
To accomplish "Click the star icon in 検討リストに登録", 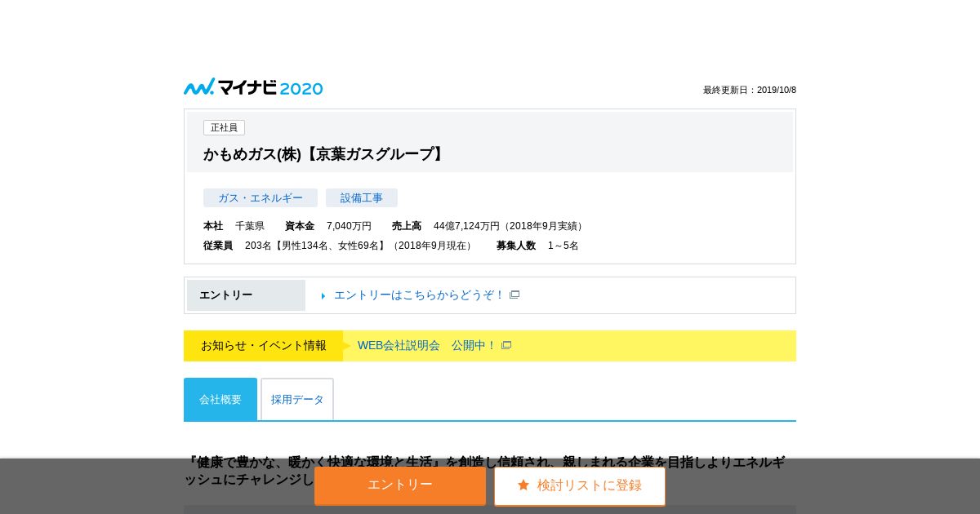I will coord(523,485).
